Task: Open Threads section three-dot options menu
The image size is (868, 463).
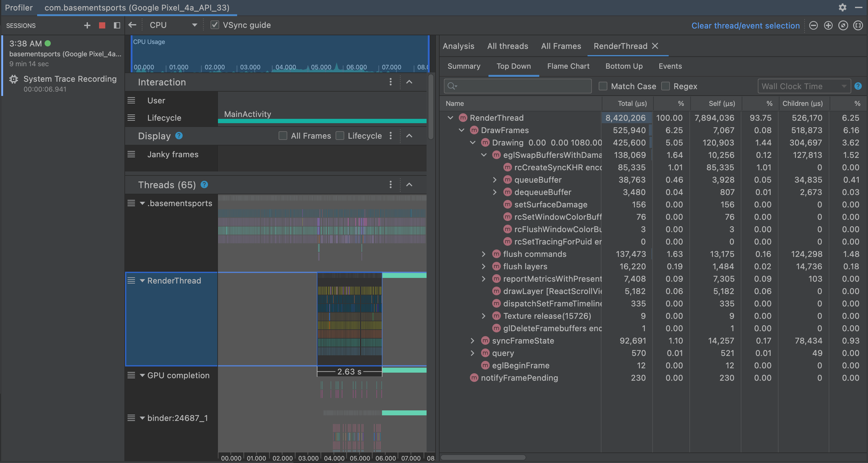Action: pos(390,185)
